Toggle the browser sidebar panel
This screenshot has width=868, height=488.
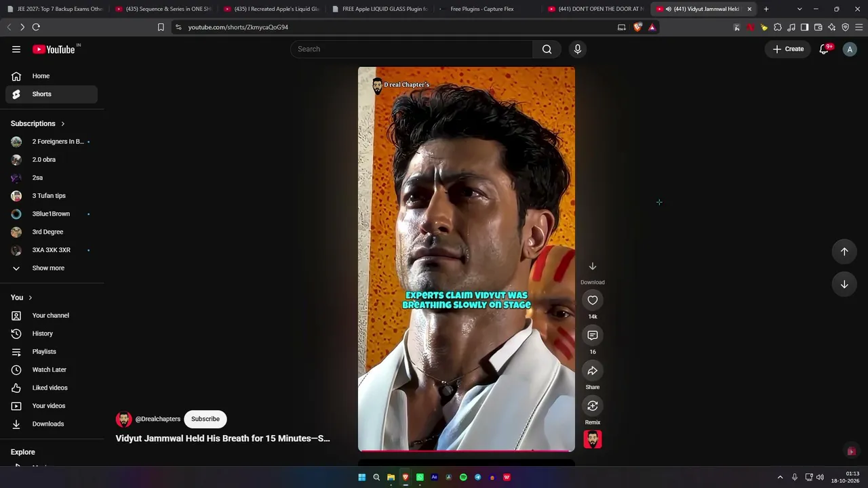(804, 27)
